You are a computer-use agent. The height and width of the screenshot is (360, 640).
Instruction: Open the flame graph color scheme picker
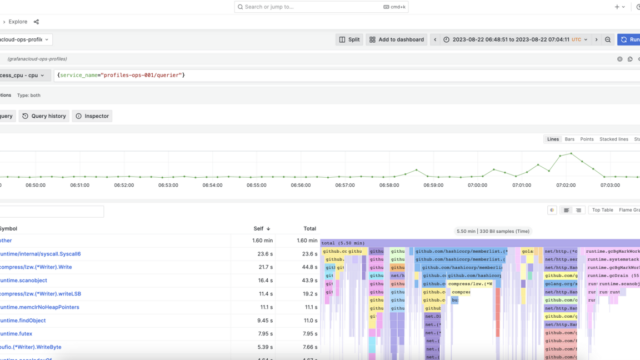[x=552, y=210]
